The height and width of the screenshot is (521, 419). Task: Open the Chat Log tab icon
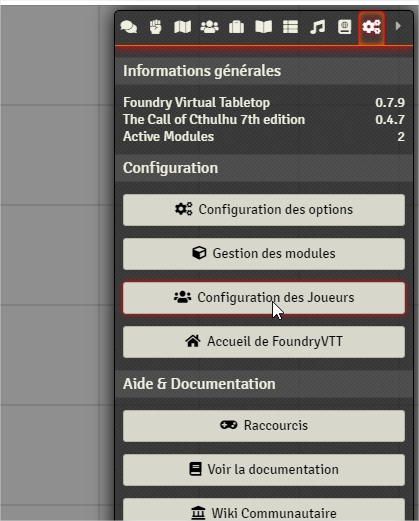(129, 27)
